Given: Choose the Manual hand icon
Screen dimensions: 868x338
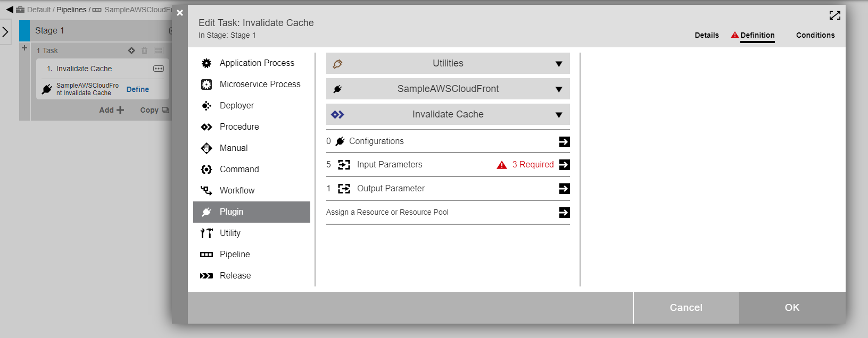Looking at the screenshot, I should click(206, 148).
